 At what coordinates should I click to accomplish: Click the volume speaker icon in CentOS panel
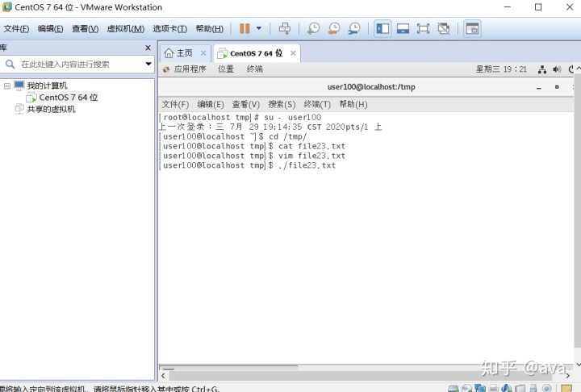click(557, 69)
